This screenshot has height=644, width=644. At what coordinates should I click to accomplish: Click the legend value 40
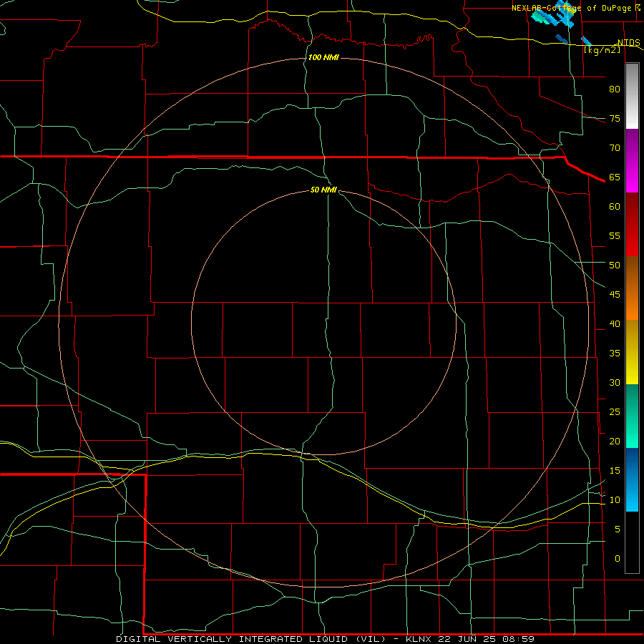tap(615, 323)
